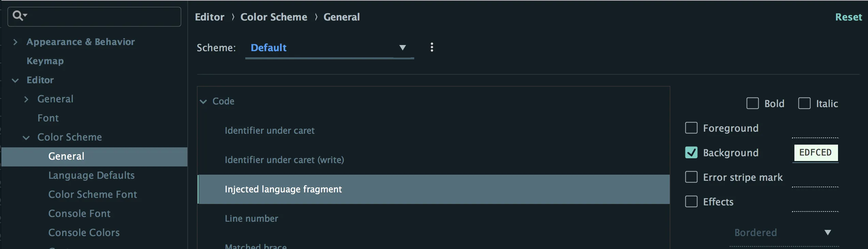The width and height of the screenshot is (868, 249).
Task: Click Color Scheme in the breadcrumb
Action: [x=274, y=17]
